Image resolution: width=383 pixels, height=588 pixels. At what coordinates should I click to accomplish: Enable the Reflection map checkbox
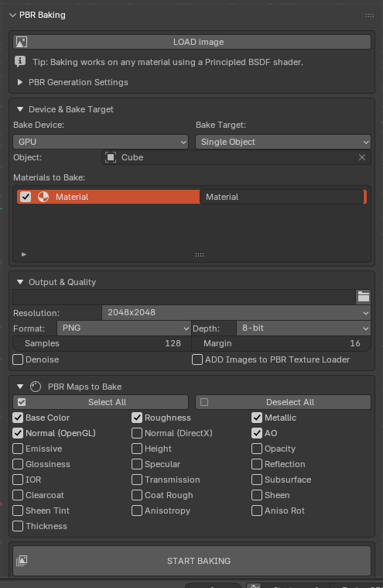point(257,464)
